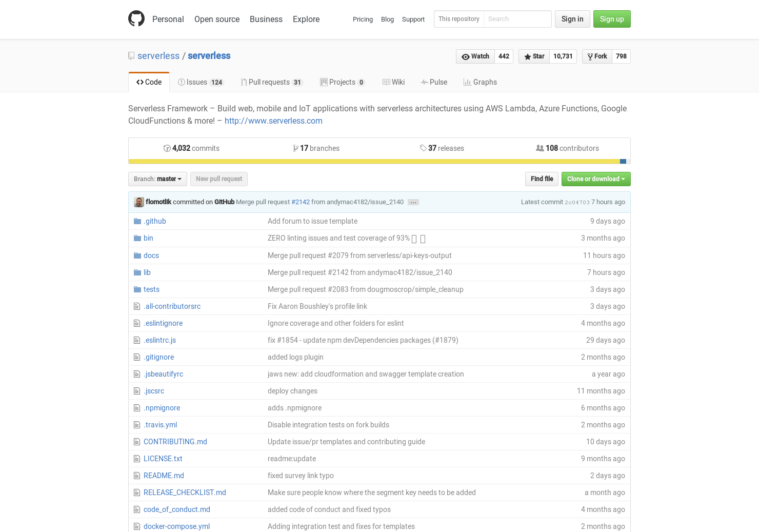Open the Projects tab
This screenshot has height=532, width=759.
(343, 82)
